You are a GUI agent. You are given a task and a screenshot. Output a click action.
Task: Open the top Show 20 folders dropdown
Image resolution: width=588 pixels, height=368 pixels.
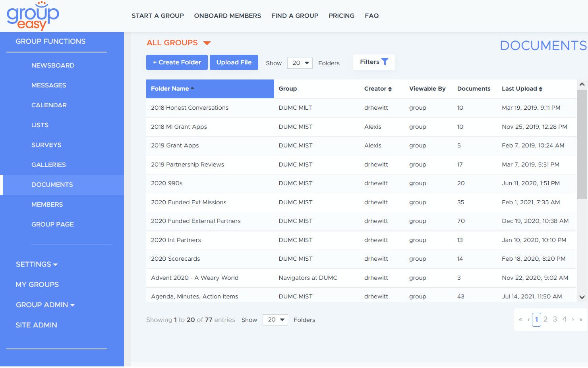(300, 63)
